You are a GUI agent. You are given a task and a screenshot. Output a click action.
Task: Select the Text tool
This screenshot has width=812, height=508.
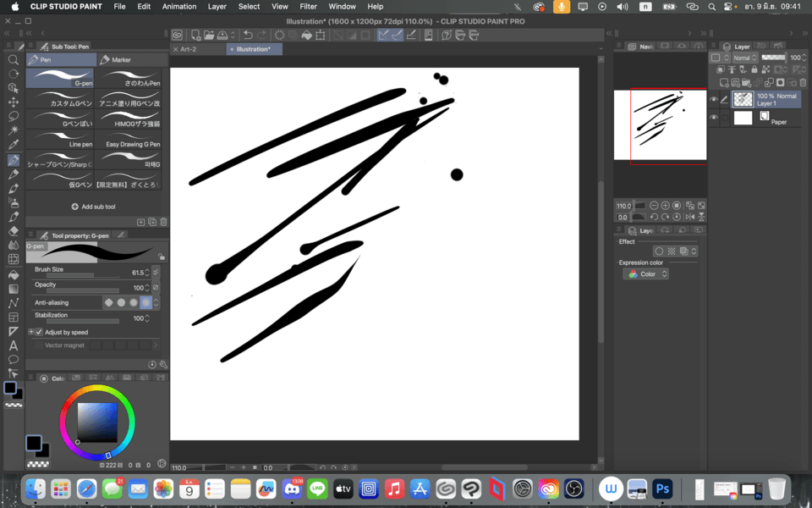coord(14,345)
